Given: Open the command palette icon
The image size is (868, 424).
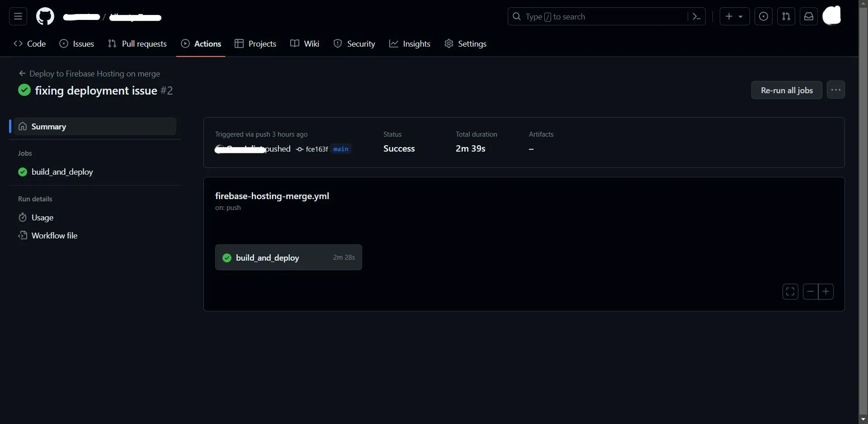Looking at the screenshot, I should click(696, 17).
